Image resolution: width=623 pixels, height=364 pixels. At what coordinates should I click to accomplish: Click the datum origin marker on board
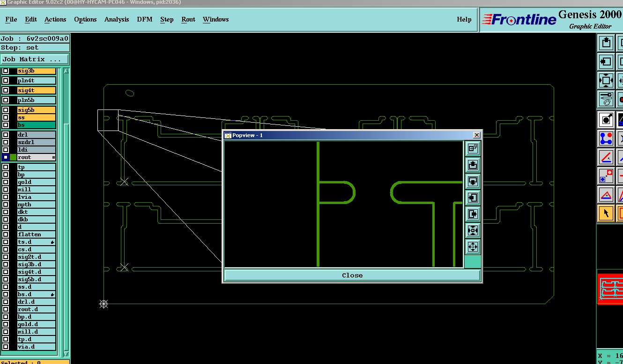[x=104, y=304]
